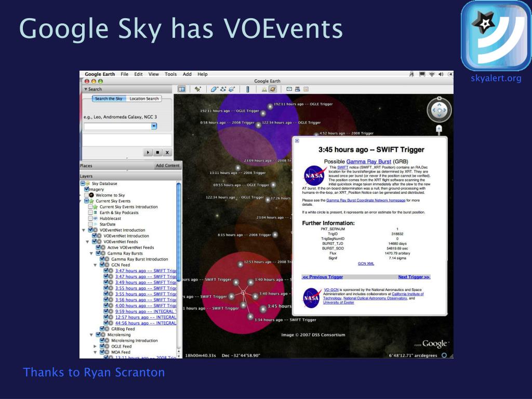The height and width of the screenshot is (399, 532).
Task: Collapse the Microlensing tree node
Action: (91, 335)
